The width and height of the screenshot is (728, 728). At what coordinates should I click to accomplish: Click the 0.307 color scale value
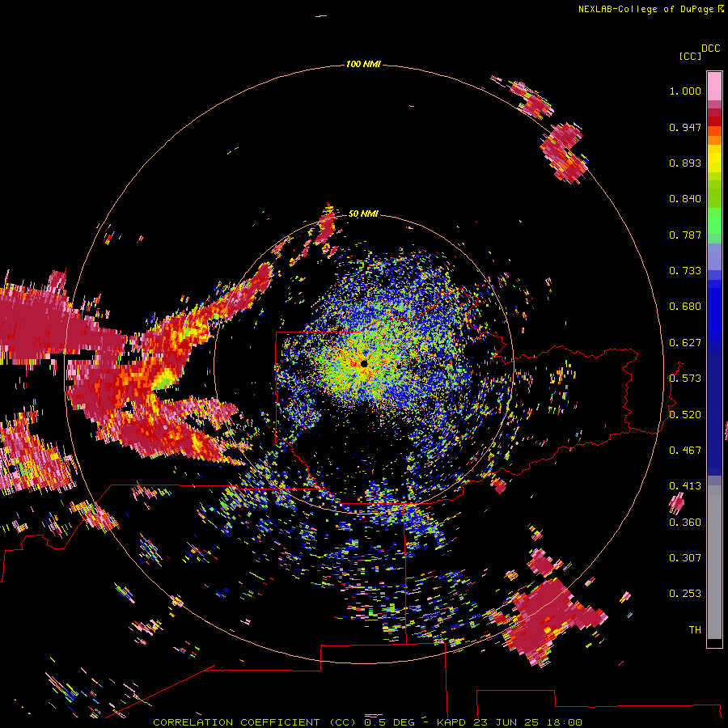click(x=685, y=558)
